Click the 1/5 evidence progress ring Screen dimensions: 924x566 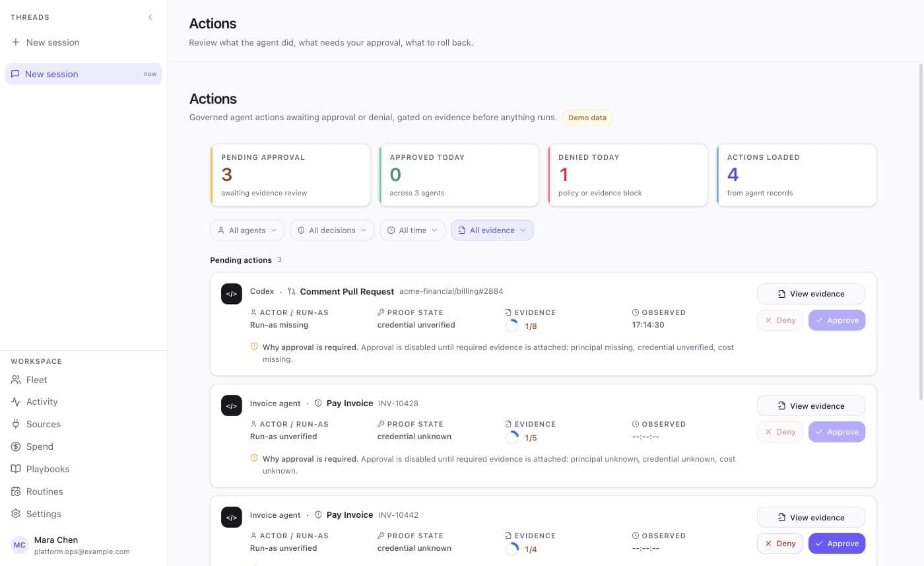[x=511, y=437]
